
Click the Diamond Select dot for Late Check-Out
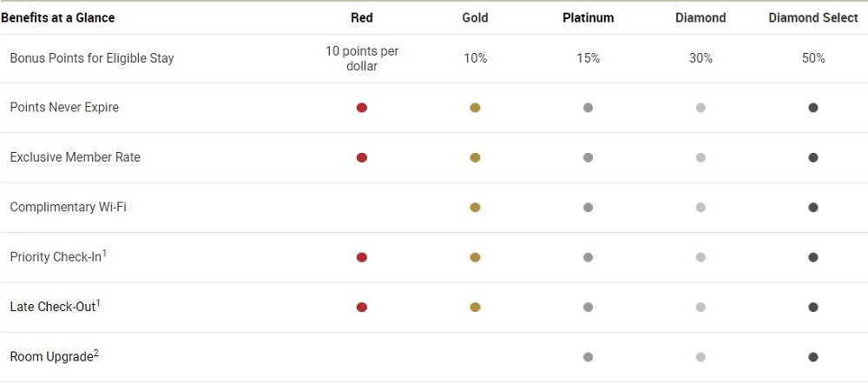pyautogui.click(x=812, y=307)
